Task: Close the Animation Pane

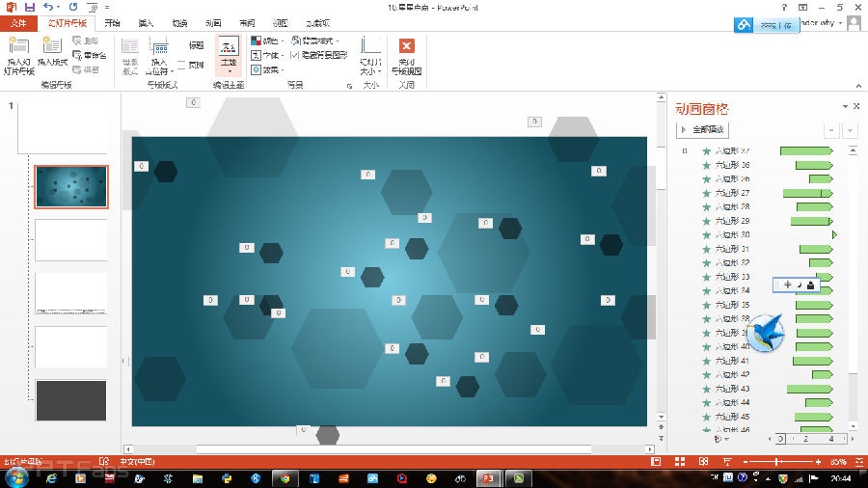Action: coord(856,107)
